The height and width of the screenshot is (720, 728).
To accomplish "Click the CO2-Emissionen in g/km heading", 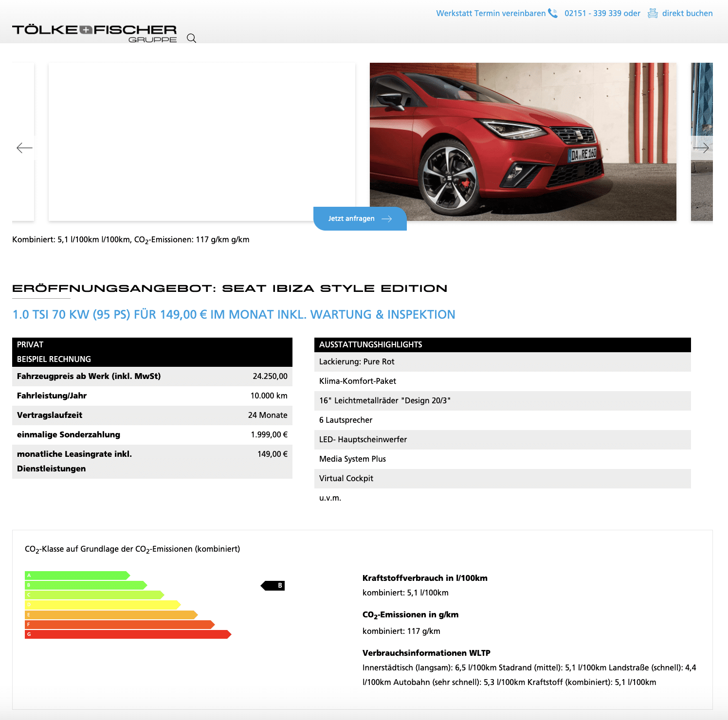I will coord(411,615).
